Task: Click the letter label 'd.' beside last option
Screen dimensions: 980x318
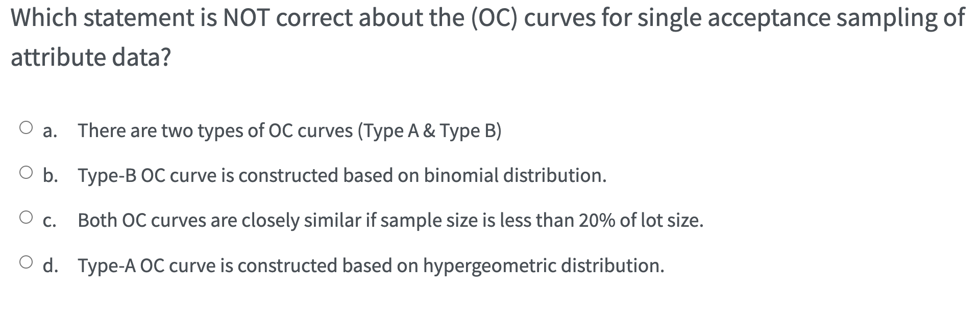Action: (x=50, y=265)
